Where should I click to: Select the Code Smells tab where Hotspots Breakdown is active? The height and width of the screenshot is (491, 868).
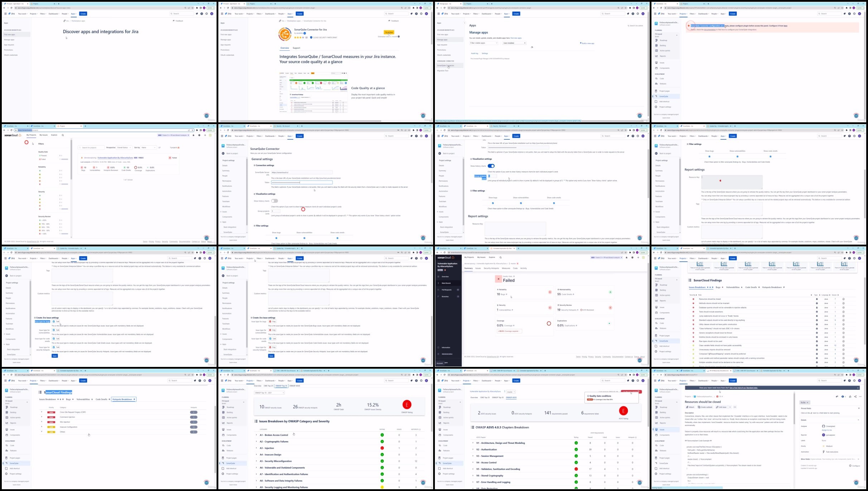coord(102,399)
